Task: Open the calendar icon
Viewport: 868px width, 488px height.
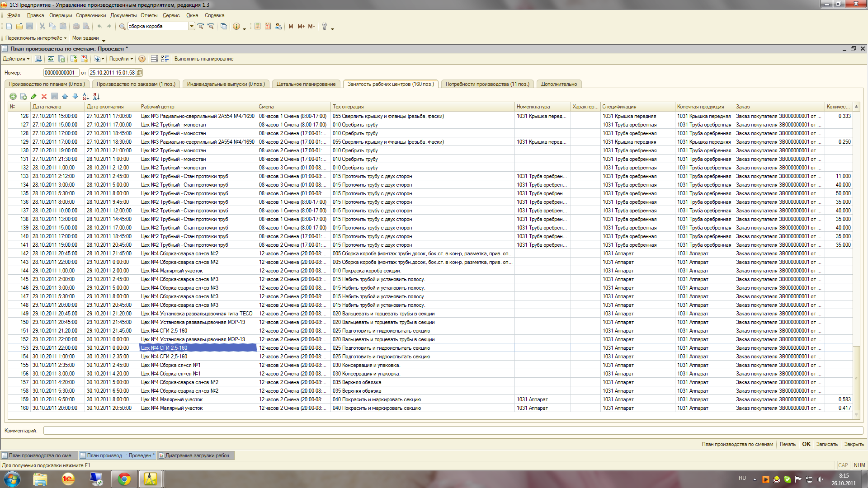Action: tap(268, 26)
